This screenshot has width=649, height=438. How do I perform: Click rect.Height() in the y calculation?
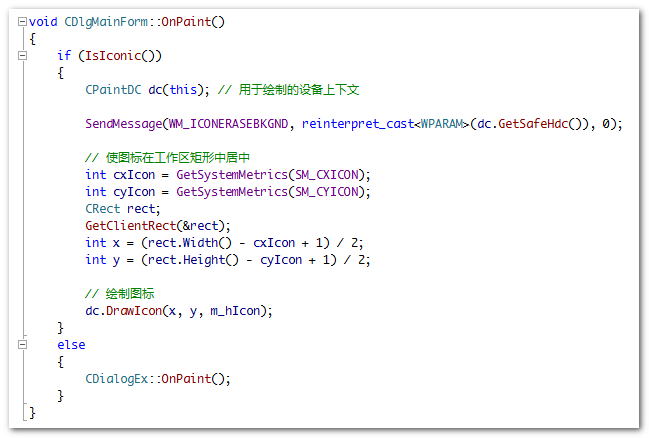(193, 260)
